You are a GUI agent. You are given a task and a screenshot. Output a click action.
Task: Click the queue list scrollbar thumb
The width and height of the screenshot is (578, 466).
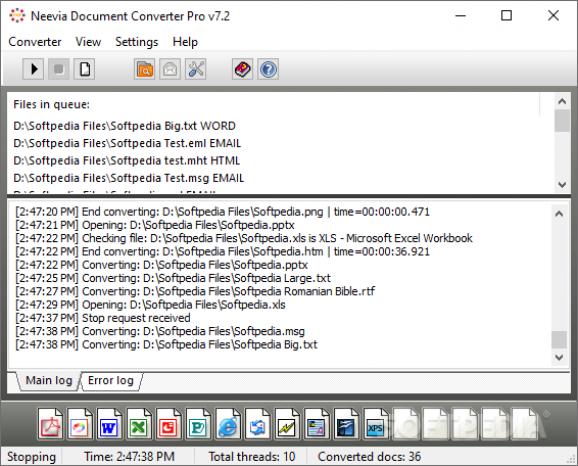pyautogui.click(x=562, y=121)
